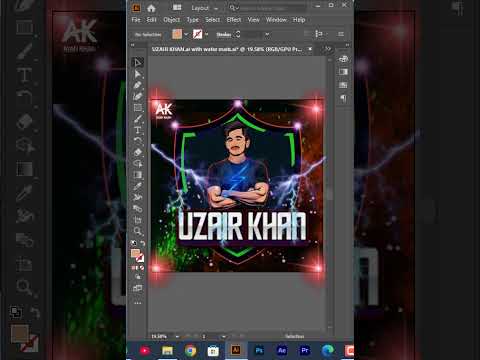
Task: Open the zoom level dropdown in status bar
Action: 177,337
